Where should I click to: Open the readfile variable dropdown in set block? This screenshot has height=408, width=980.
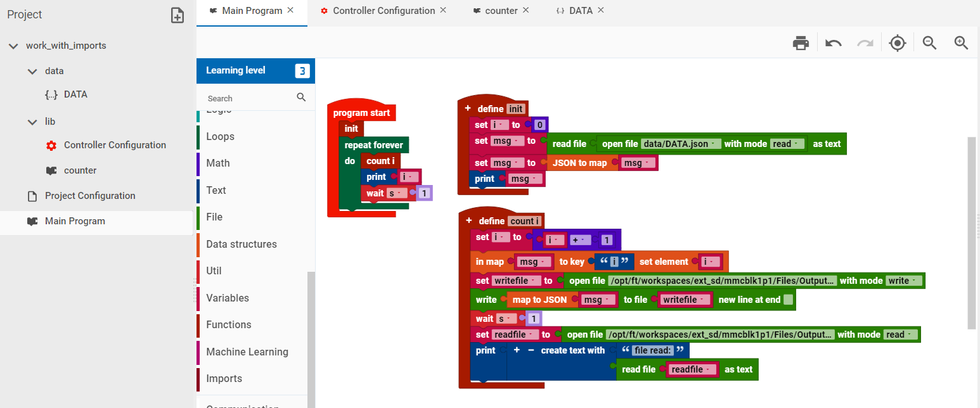516,335
